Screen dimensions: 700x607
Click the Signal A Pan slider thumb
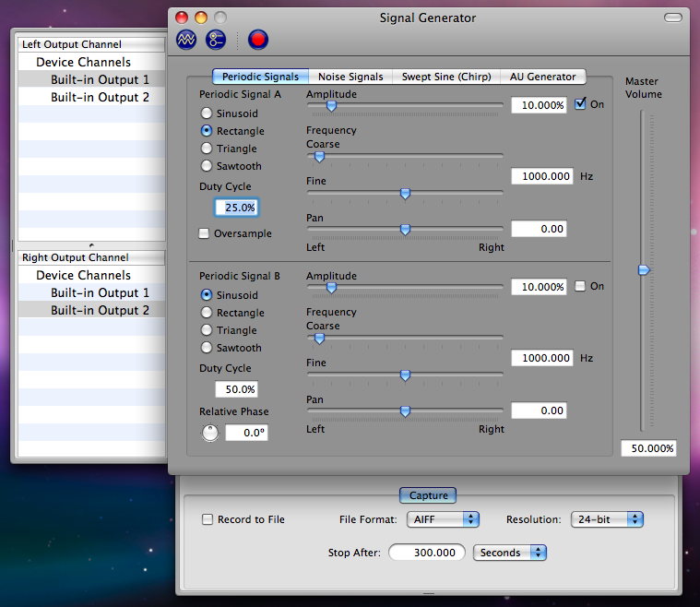coord(406,230)
